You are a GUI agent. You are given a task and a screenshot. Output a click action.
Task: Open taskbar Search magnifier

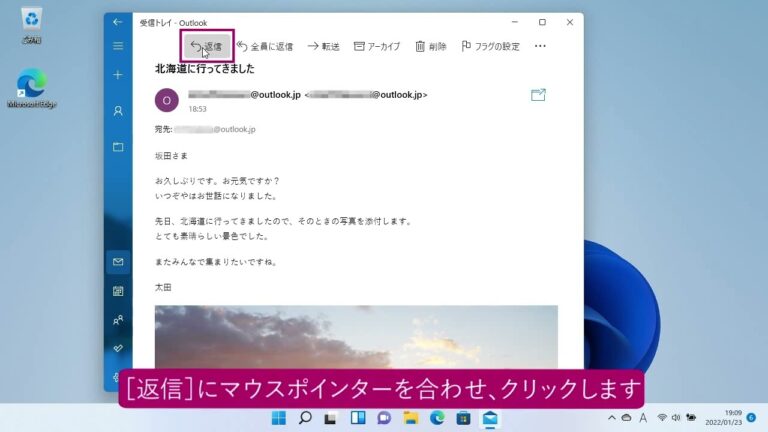pyautogui.click(x=305, y=418)
